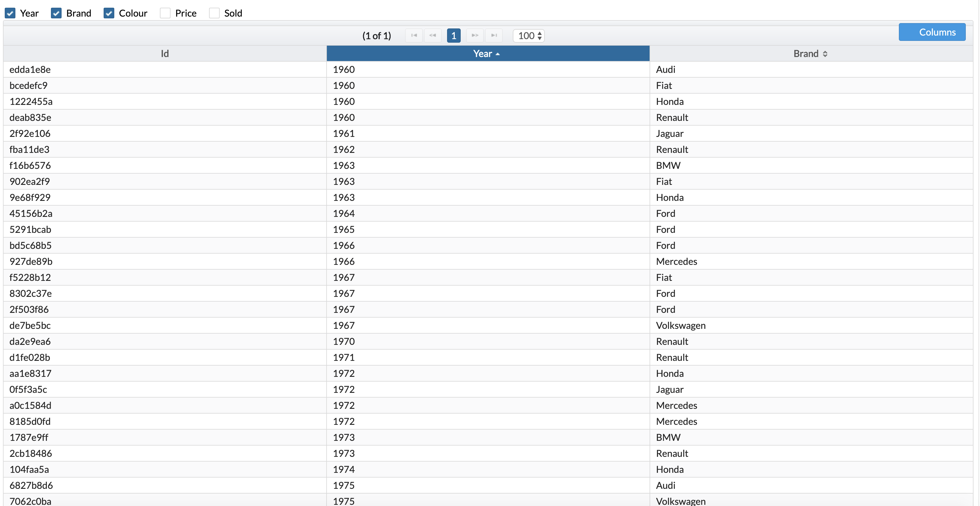Go to first page icon
The width and height of the screenshot is (980, 506).
click(x=414, y=36)
